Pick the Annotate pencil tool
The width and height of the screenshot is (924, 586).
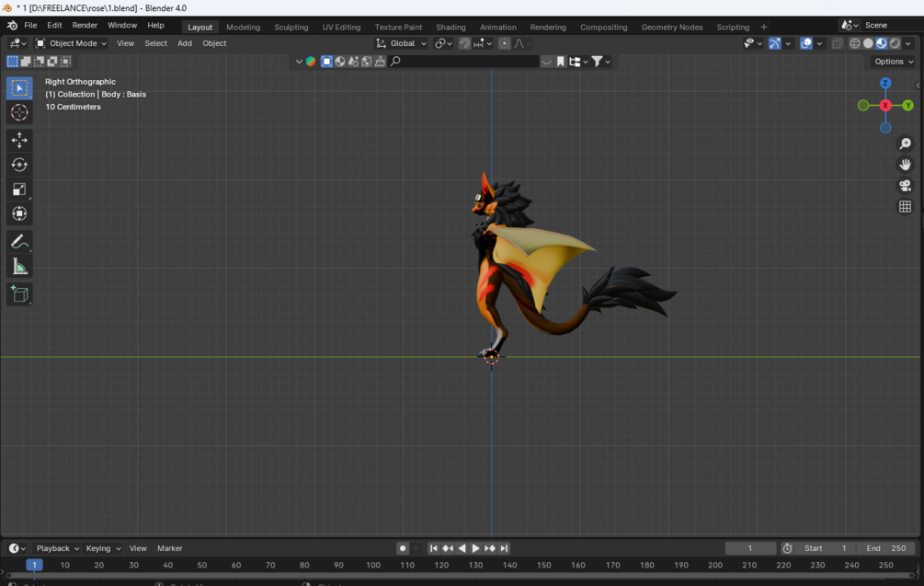point(19,242)
